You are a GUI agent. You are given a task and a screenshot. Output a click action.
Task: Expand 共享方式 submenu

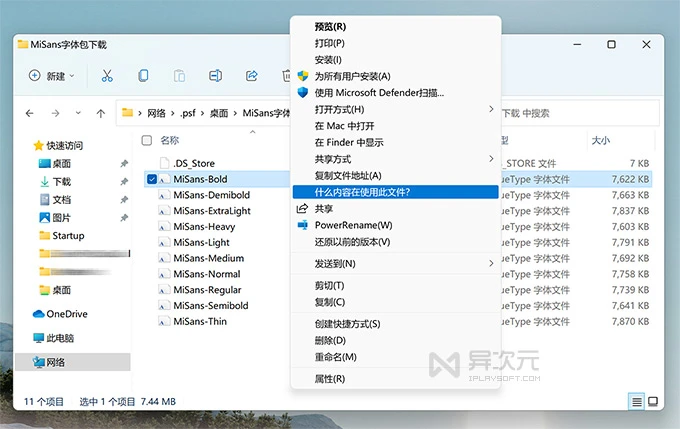click(396, 159)
